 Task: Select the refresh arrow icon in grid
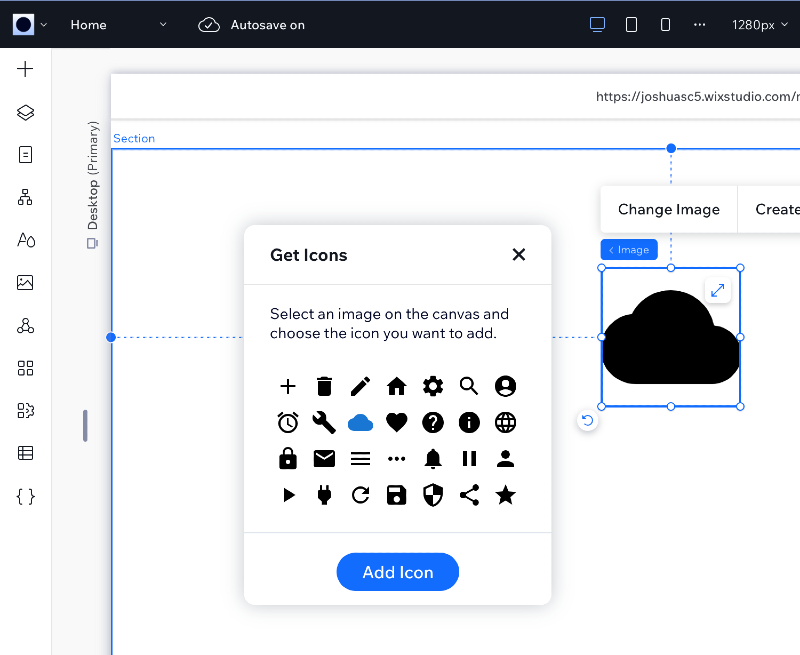(x=360, y=495)
